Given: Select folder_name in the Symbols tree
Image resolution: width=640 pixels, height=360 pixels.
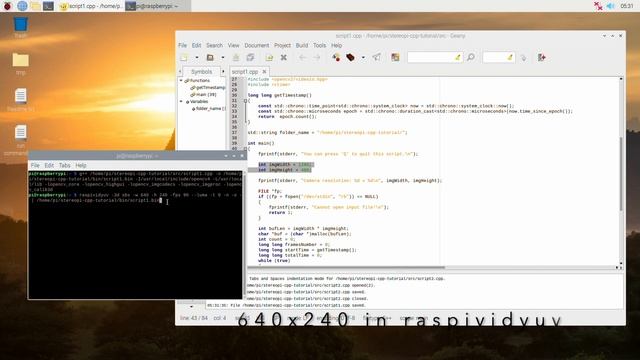Looking at the screenshot, I should (209, 108).
